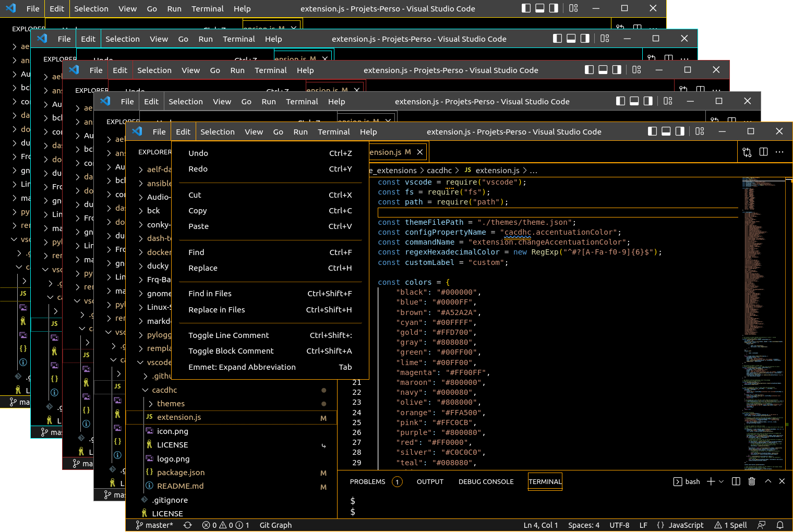Split the front window's editor to the right
The height and width of the screenshot is (532, 793).
(763, 152)
